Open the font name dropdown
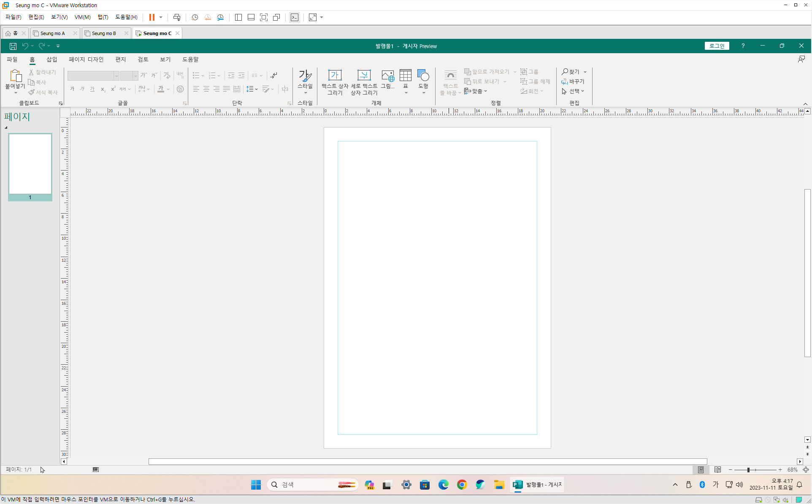Screen dimensions: 812x504 pos(116,76)
